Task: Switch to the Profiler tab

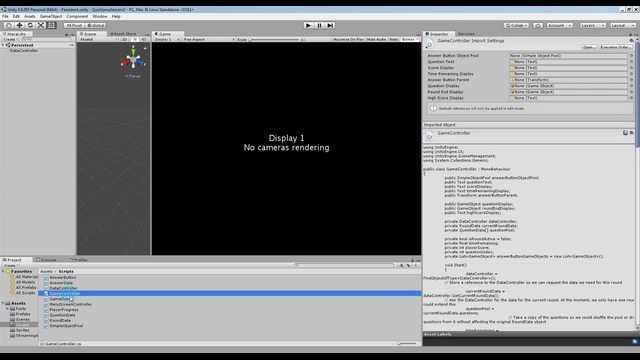Action: 80,260
